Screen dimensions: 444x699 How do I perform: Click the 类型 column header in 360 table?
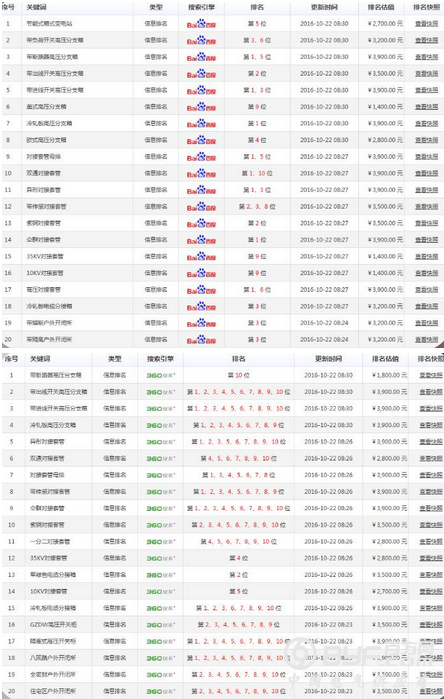(115, 359)
